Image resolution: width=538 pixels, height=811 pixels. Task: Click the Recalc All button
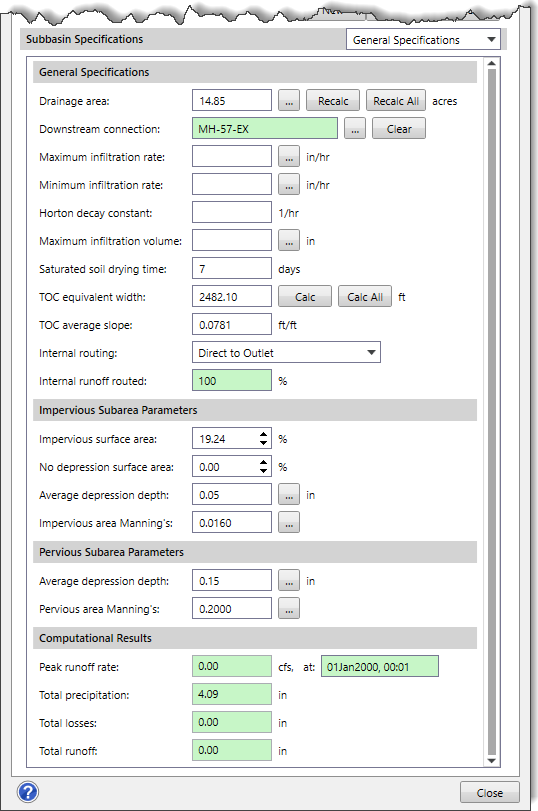pos(396,100)
